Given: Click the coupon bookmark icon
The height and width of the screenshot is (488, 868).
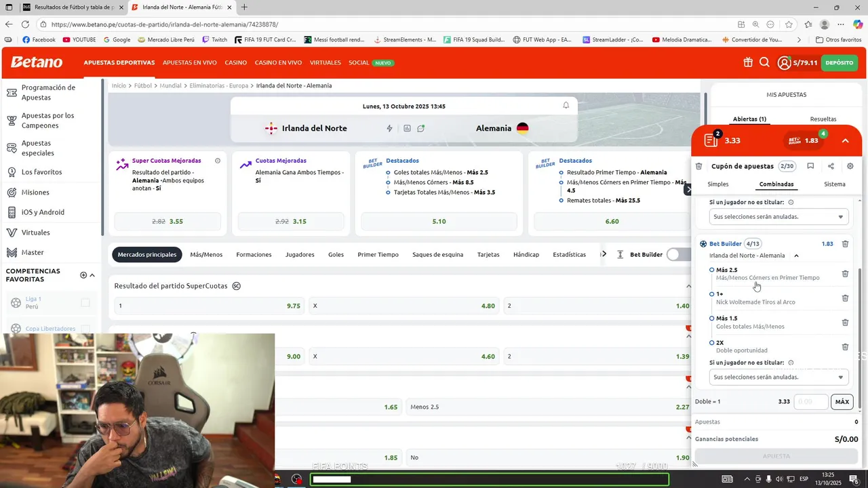Looking at the screenshot, I should click(810, 166).
